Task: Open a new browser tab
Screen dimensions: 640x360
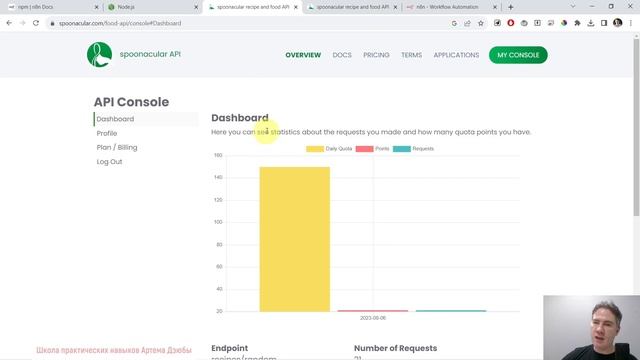Action: coord(511,7)
